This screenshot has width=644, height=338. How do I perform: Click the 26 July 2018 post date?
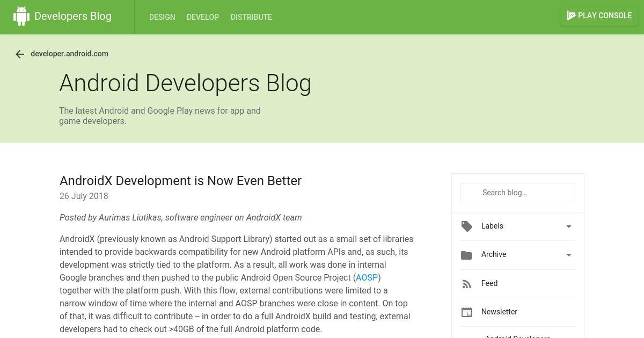(84, 196)
